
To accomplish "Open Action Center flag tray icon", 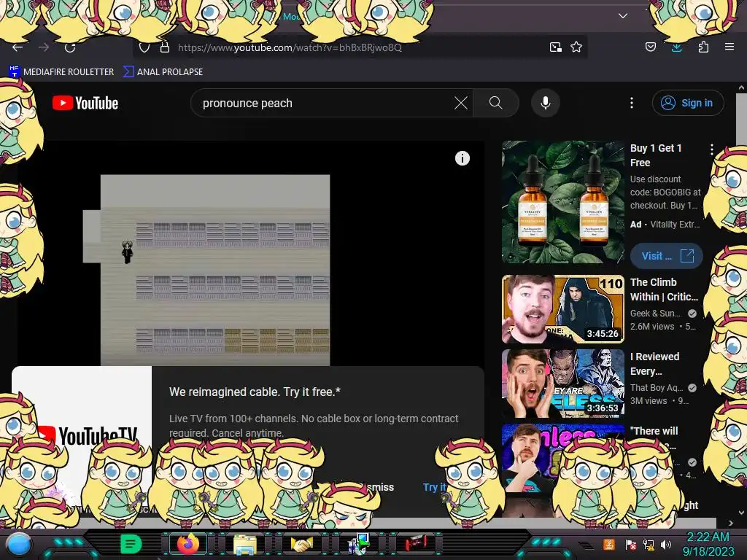I will point(630,545).
